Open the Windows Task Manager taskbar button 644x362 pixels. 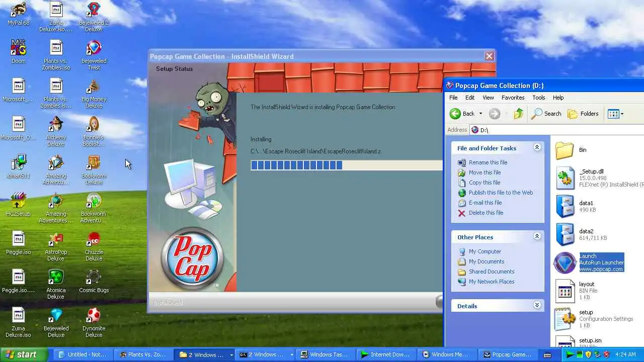[x=325, y=354]
